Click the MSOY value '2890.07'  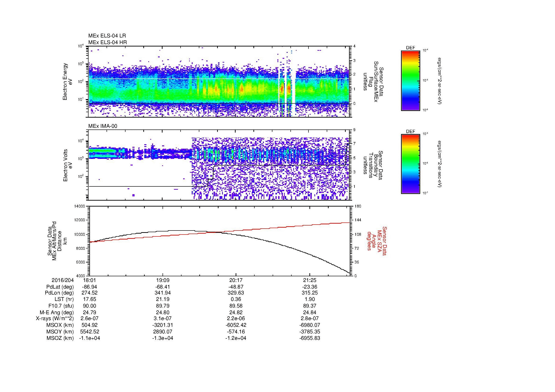click(163, 332)
